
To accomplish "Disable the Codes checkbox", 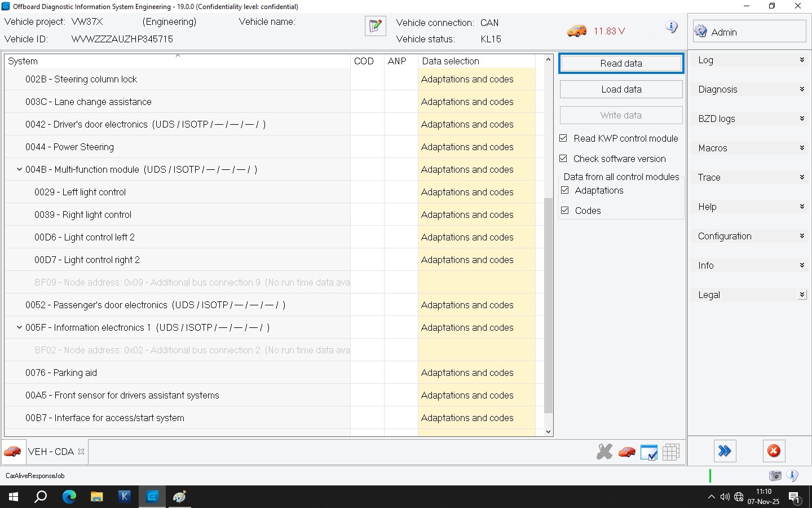I will tap(565, 211).
